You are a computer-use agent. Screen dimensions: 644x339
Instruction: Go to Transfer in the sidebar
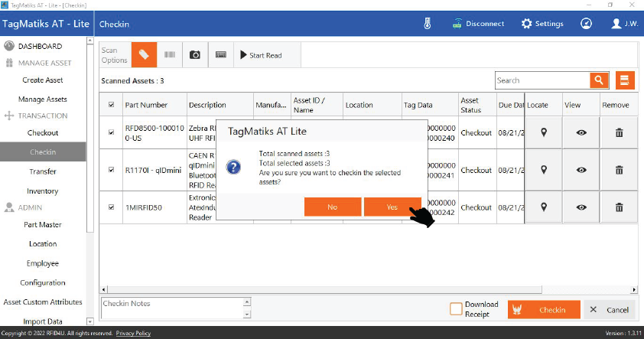[43, 171]
